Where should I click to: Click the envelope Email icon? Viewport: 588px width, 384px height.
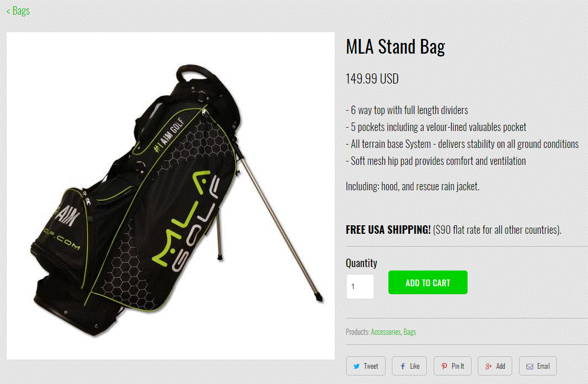coord(530,366)
